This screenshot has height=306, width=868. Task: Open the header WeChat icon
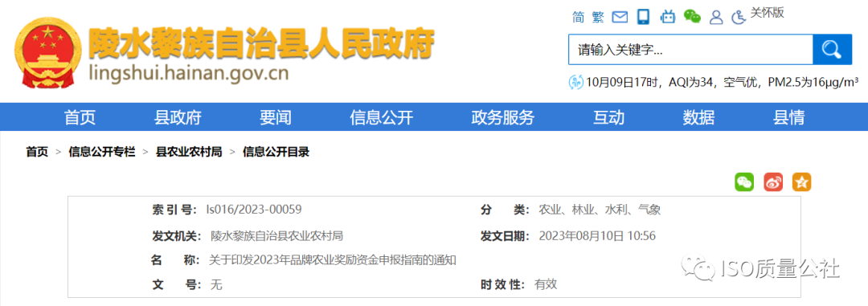tap(692, 17)
